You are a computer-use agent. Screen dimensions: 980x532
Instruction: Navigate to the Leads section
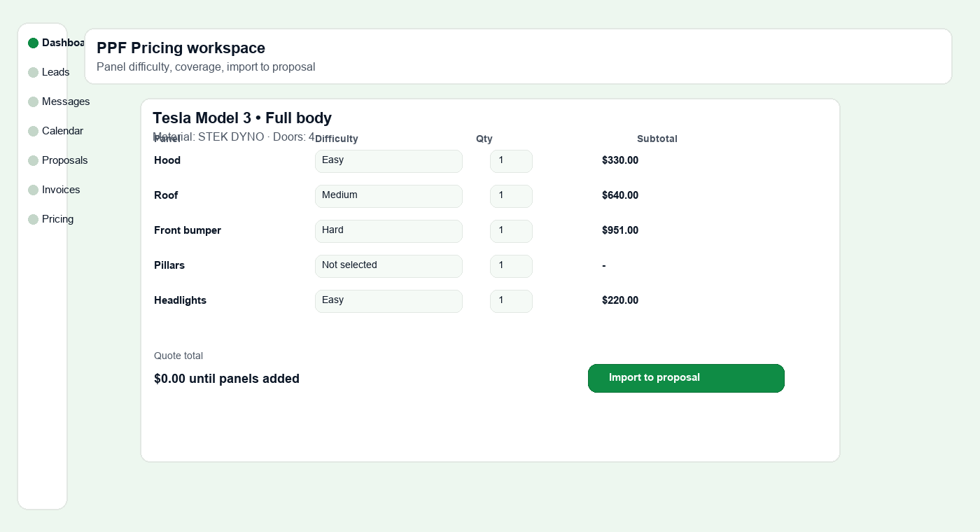(x=55, y=72)
